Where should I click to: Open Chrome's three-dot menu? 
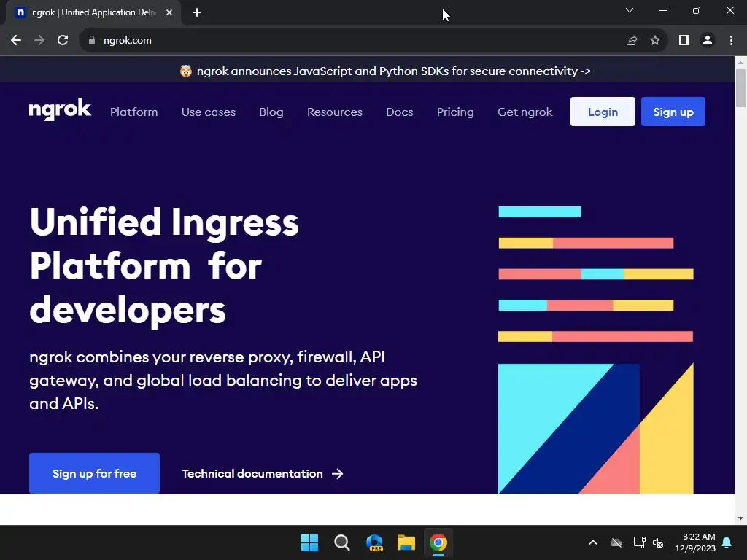pyautogui.click(x=731, y=41)
